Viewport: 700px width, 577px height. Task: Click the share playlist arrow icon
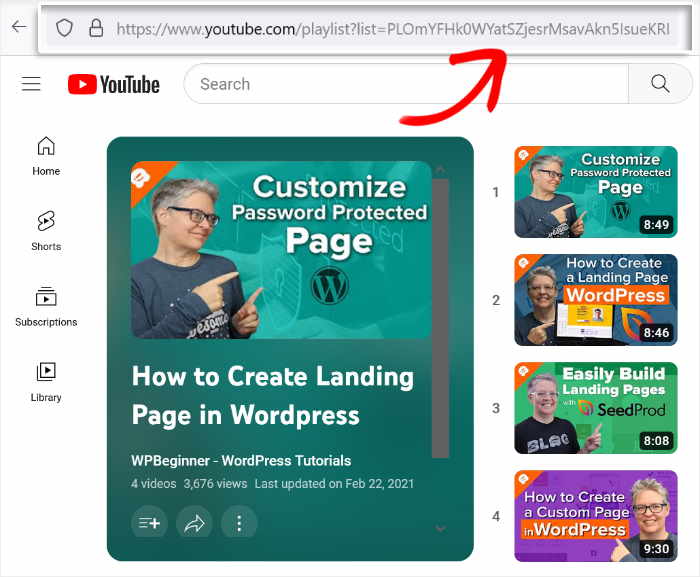[194, 523]
